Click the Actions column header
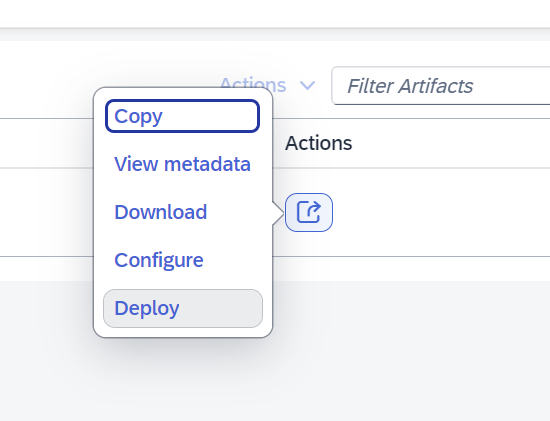 point(318,143)
